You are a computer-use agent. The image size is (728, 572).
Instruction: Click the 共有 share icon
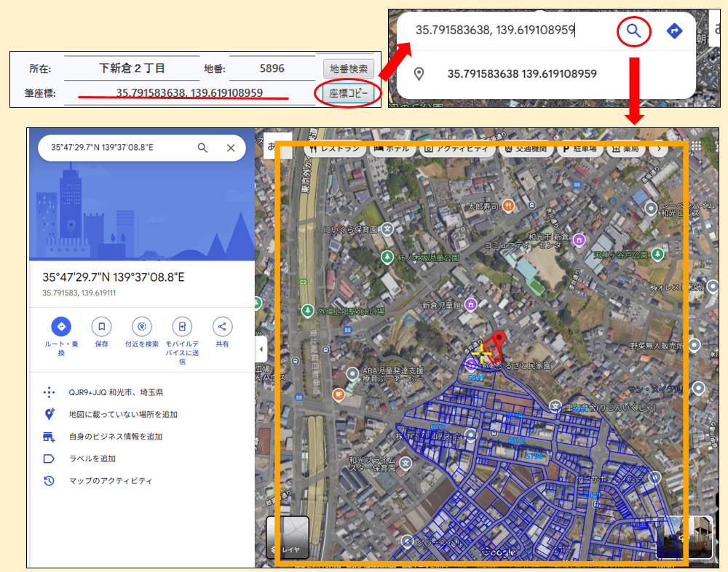[x=222, y=327]
